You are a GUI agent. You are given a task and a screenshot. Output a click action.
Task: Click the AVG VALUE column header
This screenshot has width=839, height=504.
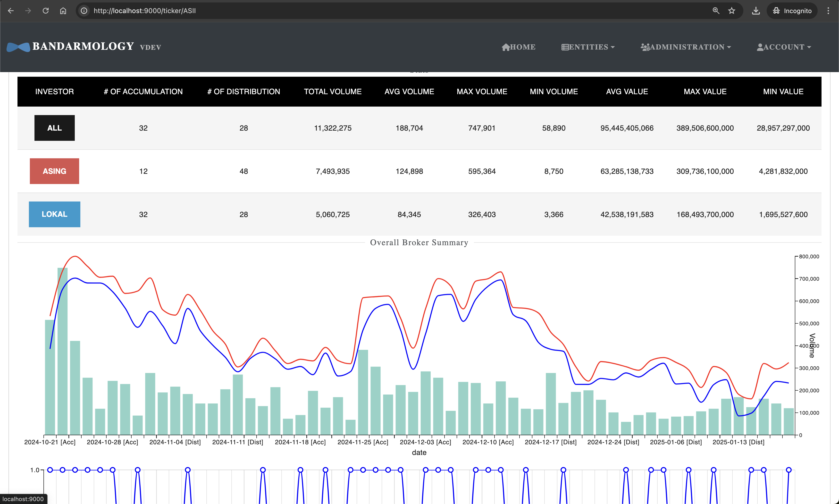coord(627,91)
